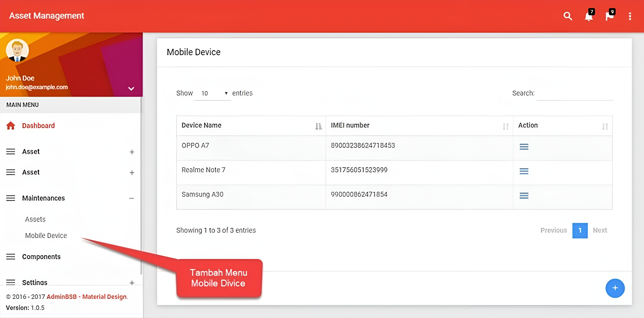Click John Doe's avatar picture
This screenshot has height=318, width=644.
coord(17,50)
